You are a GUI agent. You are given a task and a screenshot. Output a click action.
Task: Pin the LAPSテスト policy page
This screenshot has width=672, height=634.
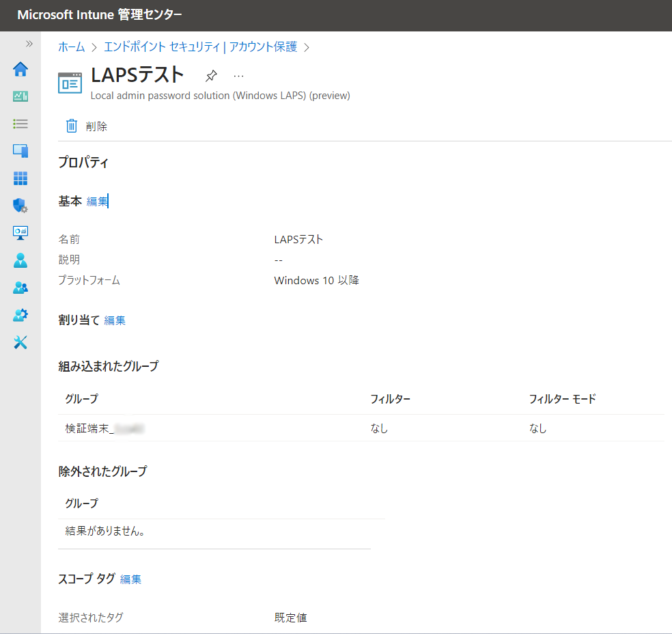(211, 76)
